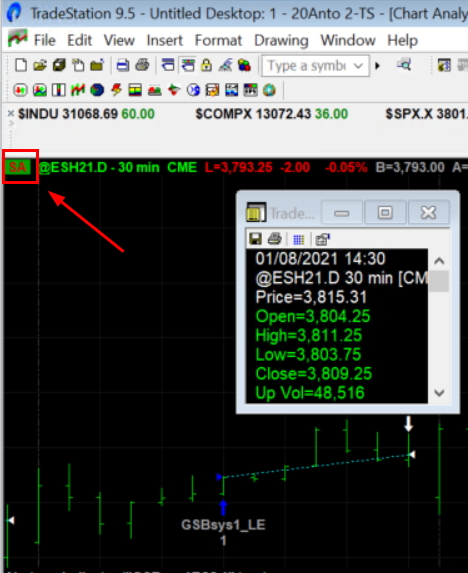Image resolution: width=468 pixels, height=573 pixels.
Task: Click the vertical color bars window icon
Action: (58, 90)
